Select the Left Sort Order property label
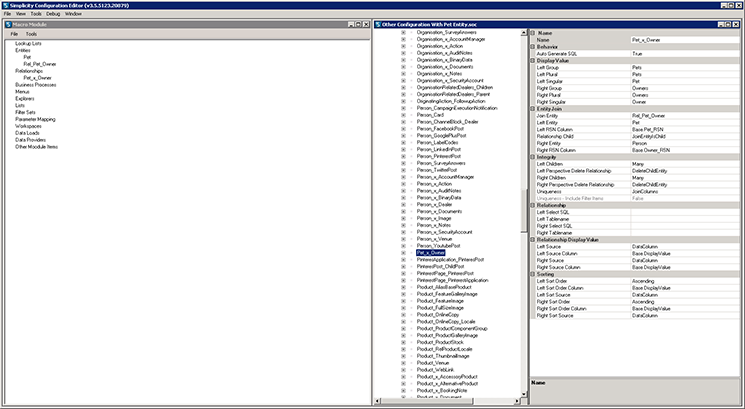The image size is (745, 409). pos(552,281)
